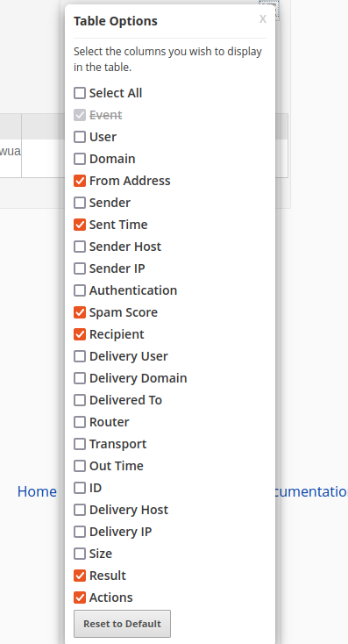Screen dimensions: 348x644
Task: Show the Sender Host column
Action: point(80,247)
